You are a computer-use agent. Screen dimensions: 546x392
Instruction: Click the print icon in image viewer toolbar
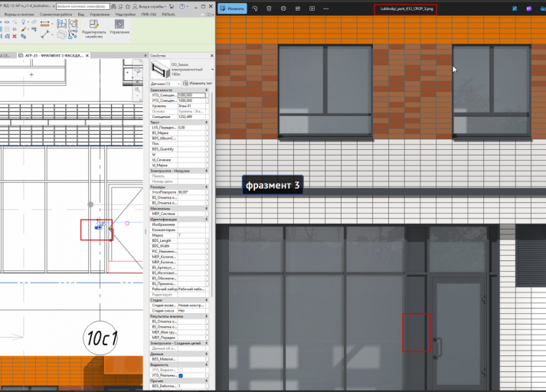coord(283,8)
